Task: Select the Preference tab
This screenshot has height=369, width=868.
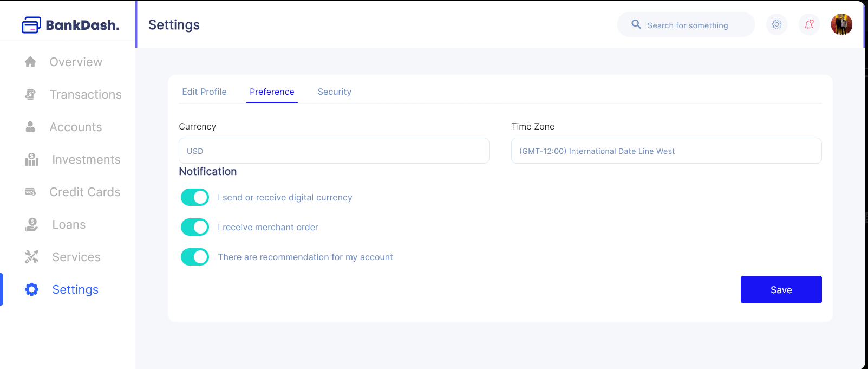Action: pos(272,92)
